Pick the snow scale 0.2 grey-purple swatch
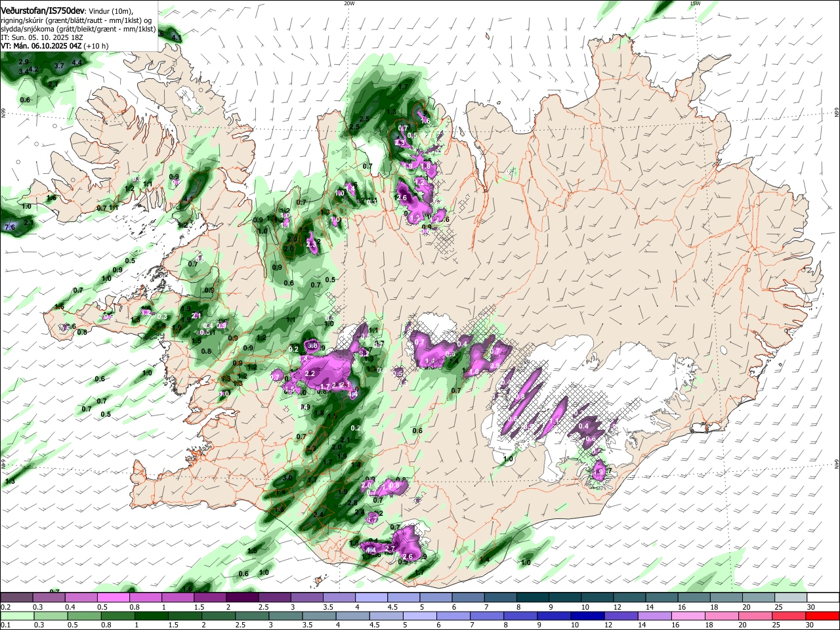This screenshot has height=630, width=840. pyautogui.click(x=16, y=598)
